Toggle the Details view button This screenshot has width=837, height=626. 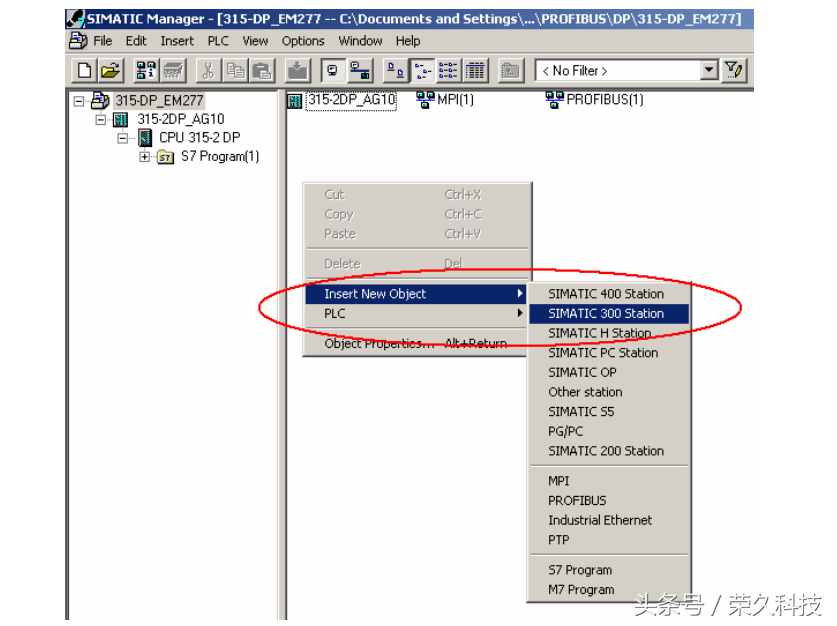[475, 70]
